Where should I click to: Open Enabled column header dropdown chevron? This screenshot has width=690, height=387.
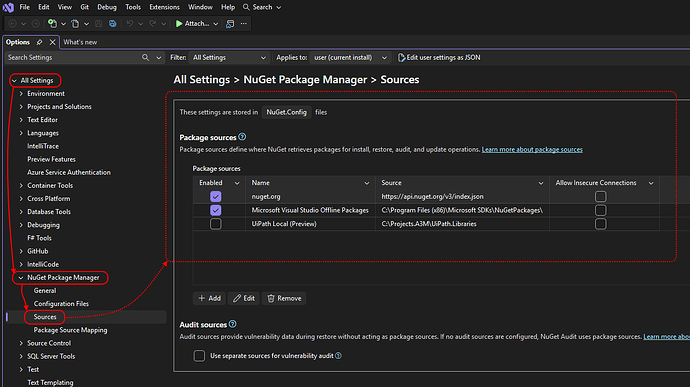pos(237,183)
